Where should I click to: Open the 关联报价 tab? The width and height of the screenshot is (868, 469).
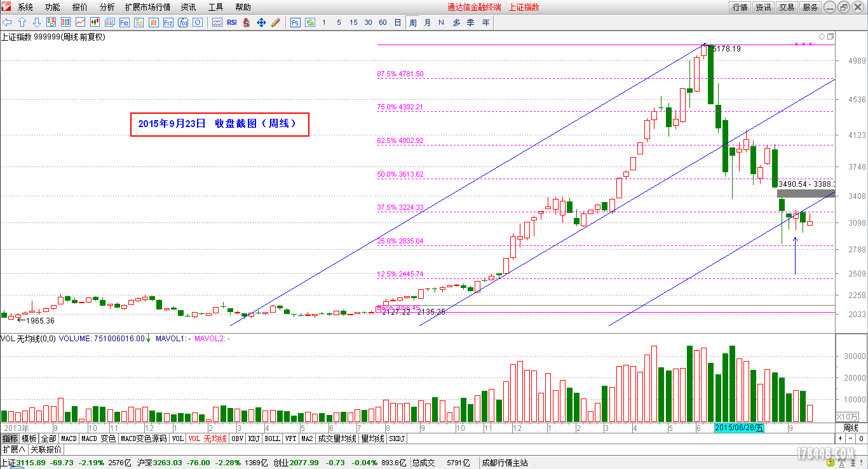point(46,449)
